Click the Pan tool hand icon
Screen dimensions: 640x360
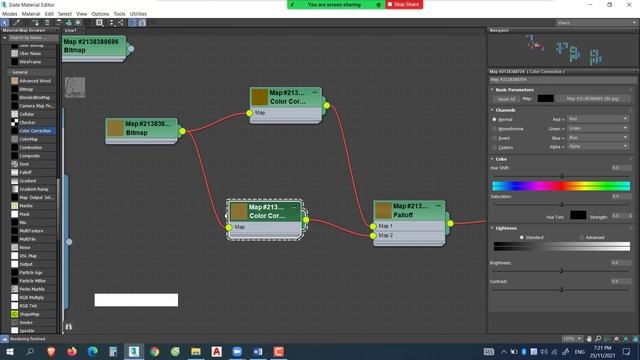(589, 339)
